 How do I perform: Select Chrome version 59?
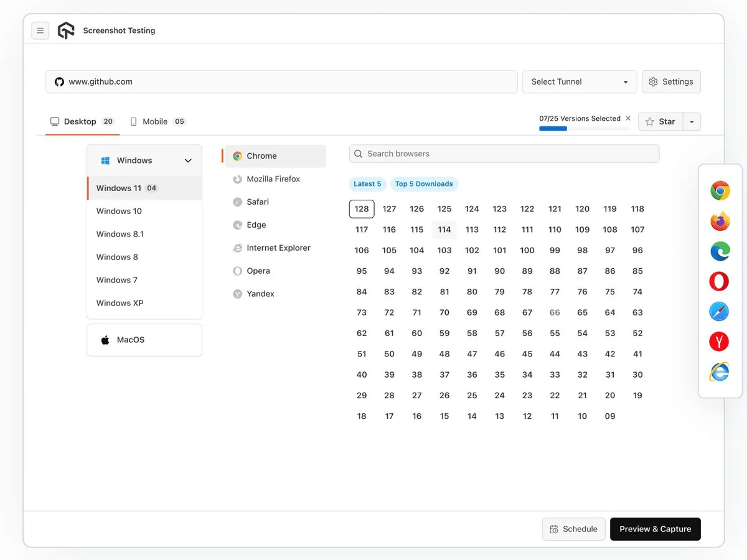click(444, 334)
